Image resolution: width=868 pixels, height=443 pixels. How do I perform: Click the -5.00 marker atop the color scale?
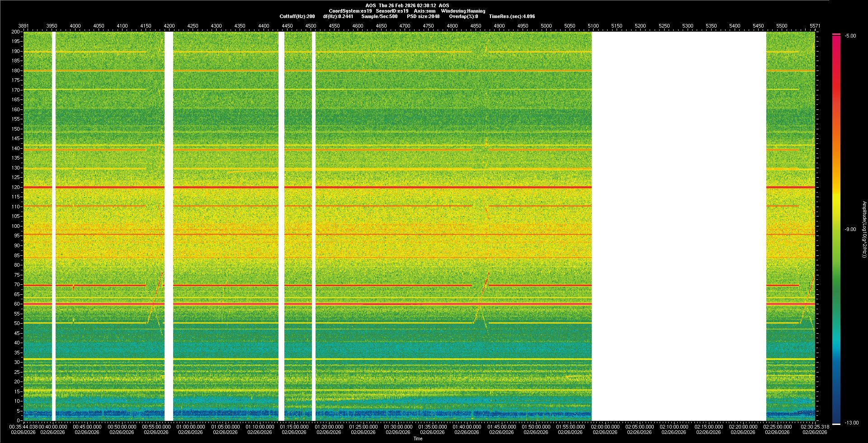(850, 36)
